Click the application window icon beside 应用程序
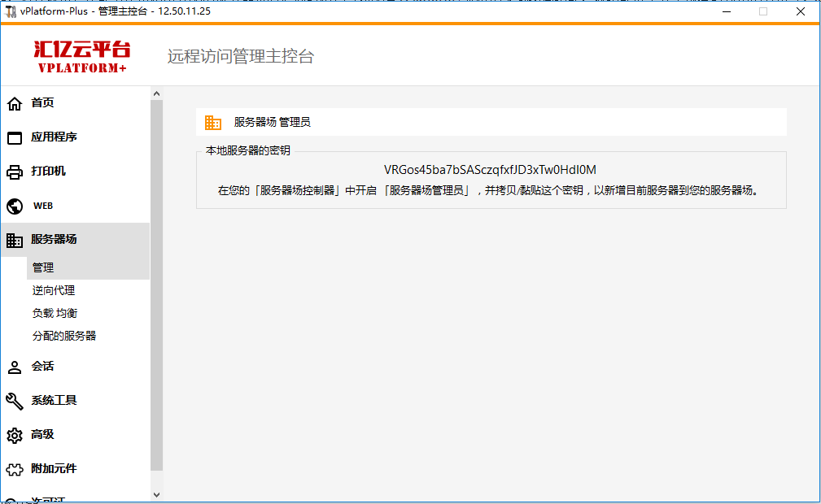Viewport: 821px width, 504px height. click(x=15, y=137)
